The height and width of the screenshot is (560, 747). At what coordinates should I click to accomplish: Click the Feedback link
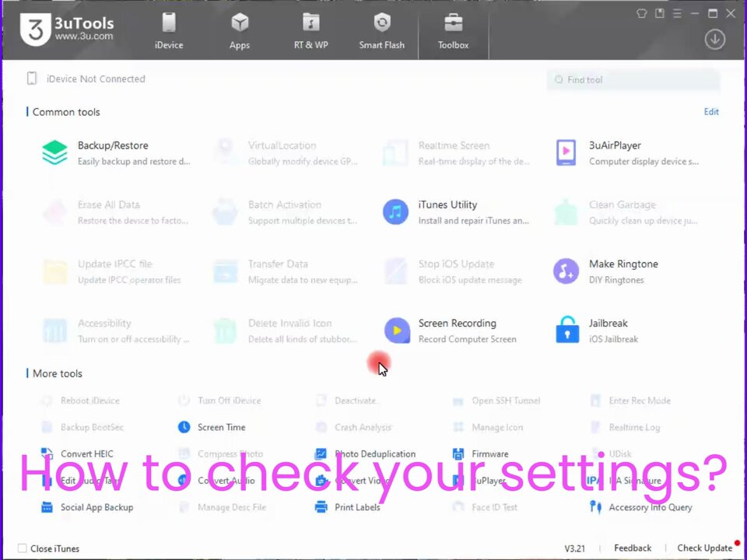[633, 548]
